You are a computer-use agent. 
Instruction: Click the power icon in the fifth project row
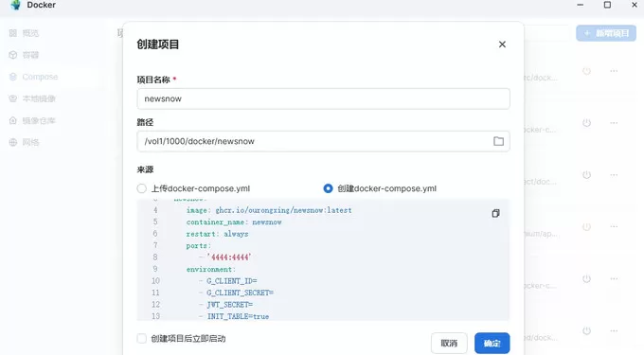pos(586,278)
